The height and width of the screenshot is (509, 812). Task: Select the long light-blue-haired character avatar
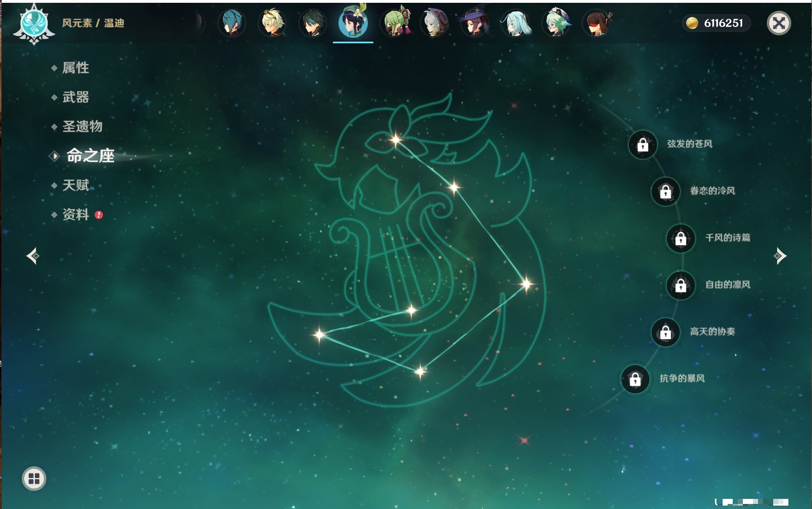pyautogui.click(x=516, y=23)
